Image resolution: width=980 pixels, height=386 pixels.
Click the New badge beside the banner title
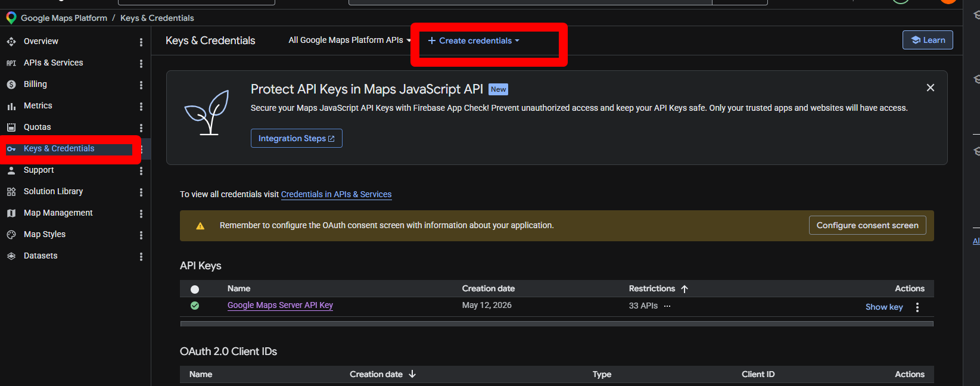498,89
